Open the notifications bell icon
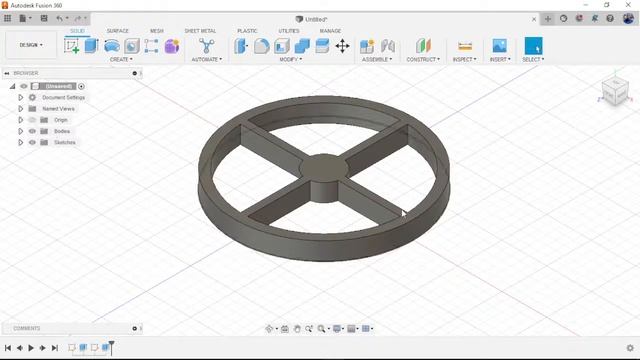This screenshot has width=640, height=360. tap(595, 19)
